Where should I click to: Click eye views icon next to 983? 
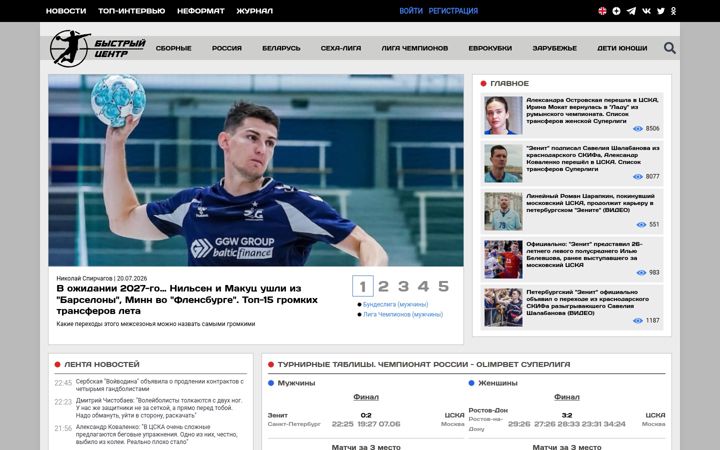pyautogui.click(x=641, y=273)
